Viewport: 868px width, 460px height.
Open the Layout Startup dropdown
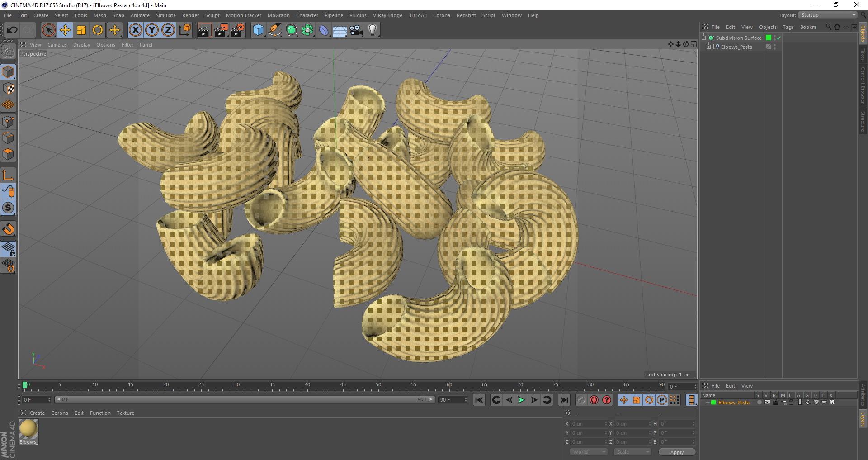pos(828,15)
